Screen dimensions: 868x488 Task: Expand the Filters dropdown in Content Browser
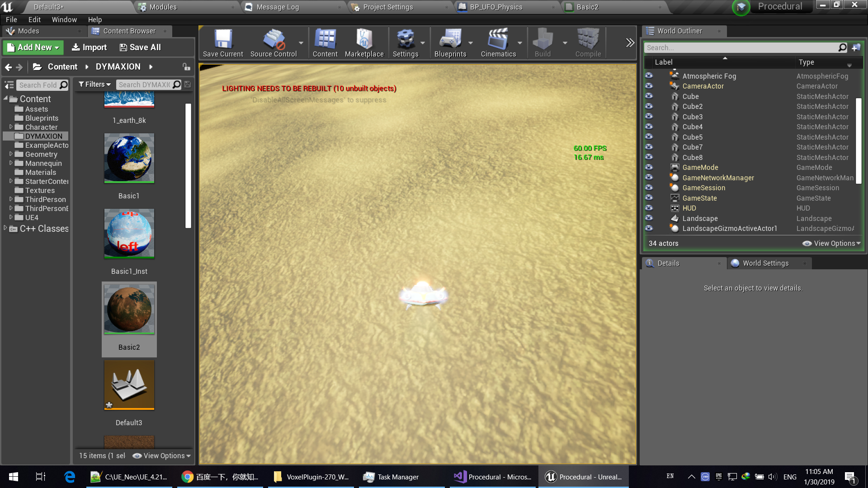(94, 84)
